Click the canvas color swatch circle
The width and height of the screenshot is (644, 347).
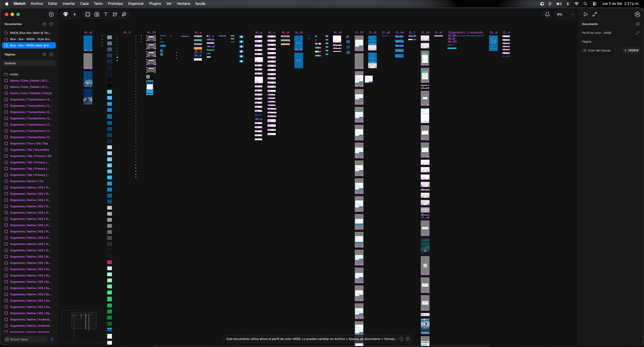click(x=617, y=50)
